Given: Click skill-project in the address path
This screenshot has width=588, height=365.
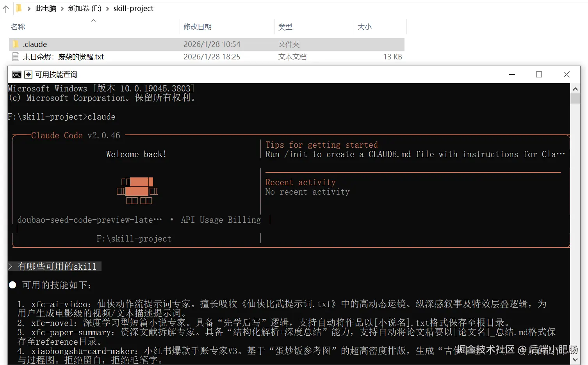Looking at the screenshot, I should pos(134,9).
